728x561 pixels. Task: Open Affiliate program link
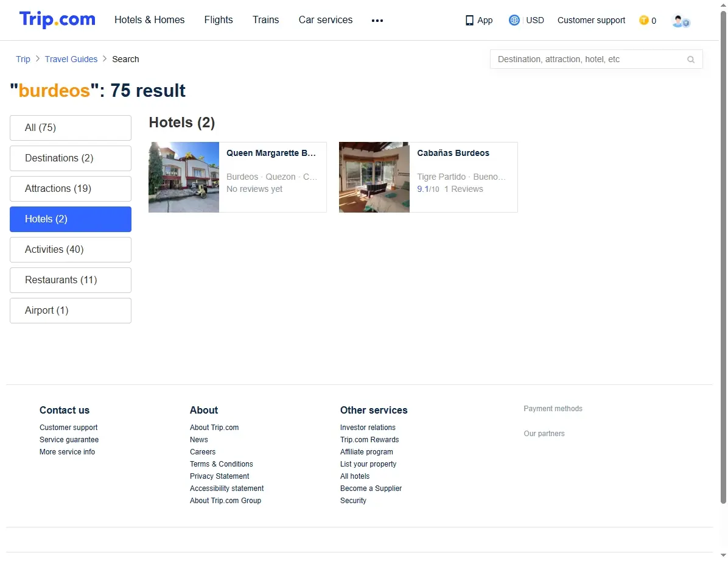tap(367, 452)
